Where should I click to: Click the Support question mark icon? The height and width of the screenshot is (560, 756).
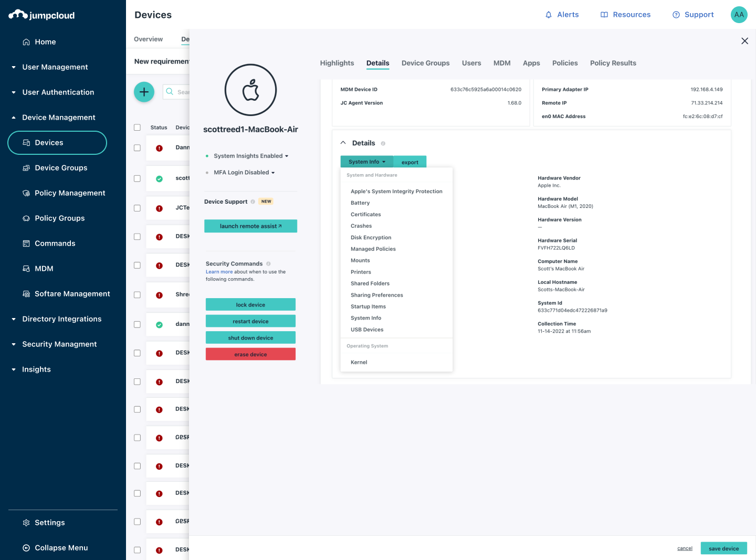(676, 15)
